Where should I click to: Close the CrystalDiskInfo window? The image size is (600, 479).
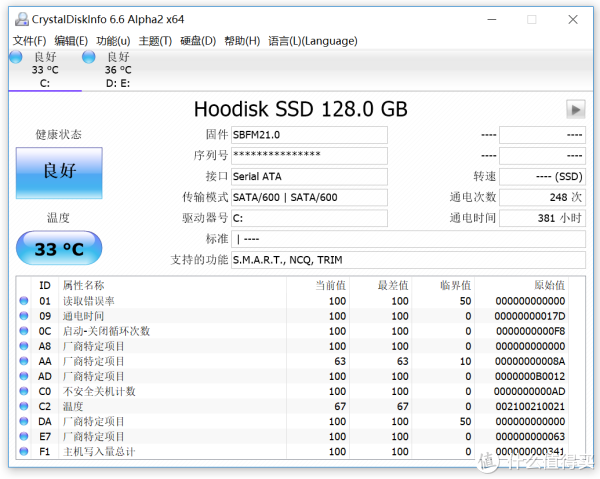point(573,20)
